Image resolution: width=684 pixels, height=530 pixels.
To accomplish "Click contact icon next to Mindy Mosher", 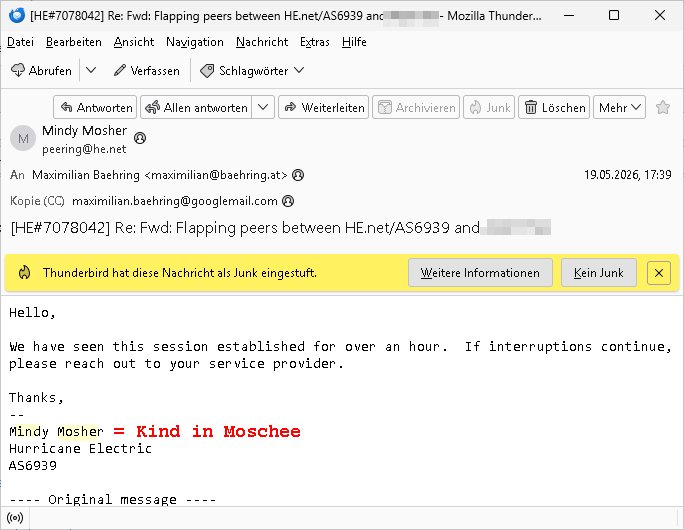I will point(140,138).
